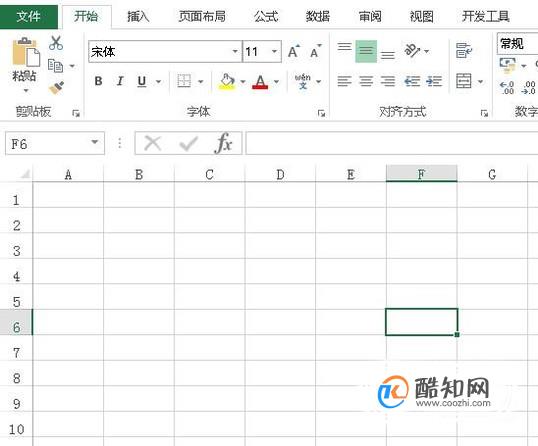This screenshot has width=538, height=446.
Task: Click the Insert Function fx icon
Action: (x=223, y=143)
